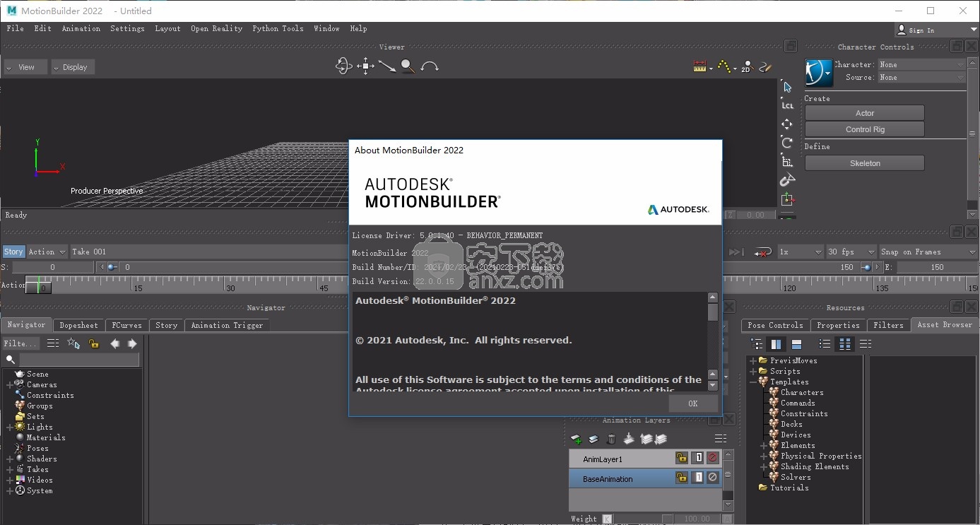The height and width of the screenshot is (525, 980).
Task: Toggle mute on BaseAnimation layer
Action: [x=712, y=478]
